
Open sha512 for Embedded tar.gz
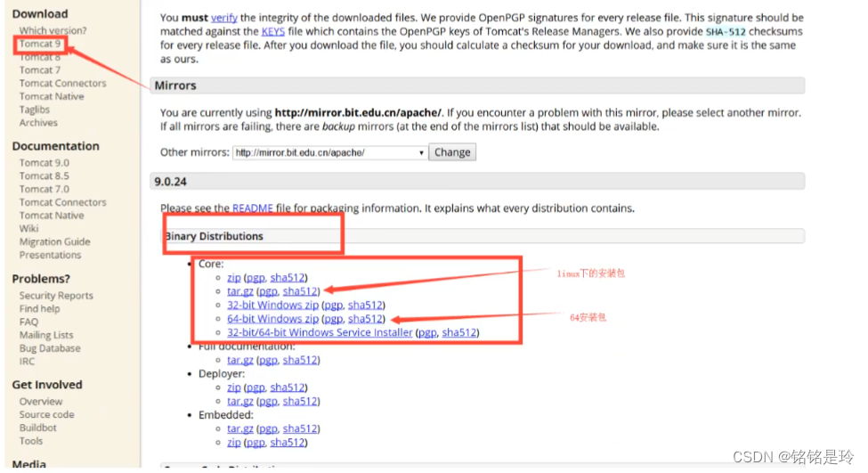(300, 428)
